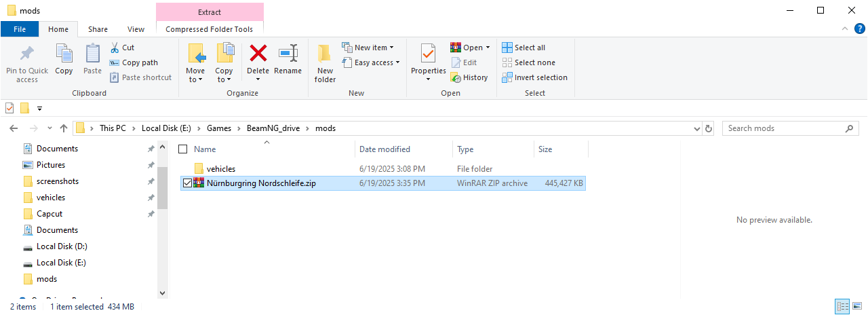This screenshot has width=868, height=315.
Task: Create a New folder from ribbon
Action: point(325,63)
